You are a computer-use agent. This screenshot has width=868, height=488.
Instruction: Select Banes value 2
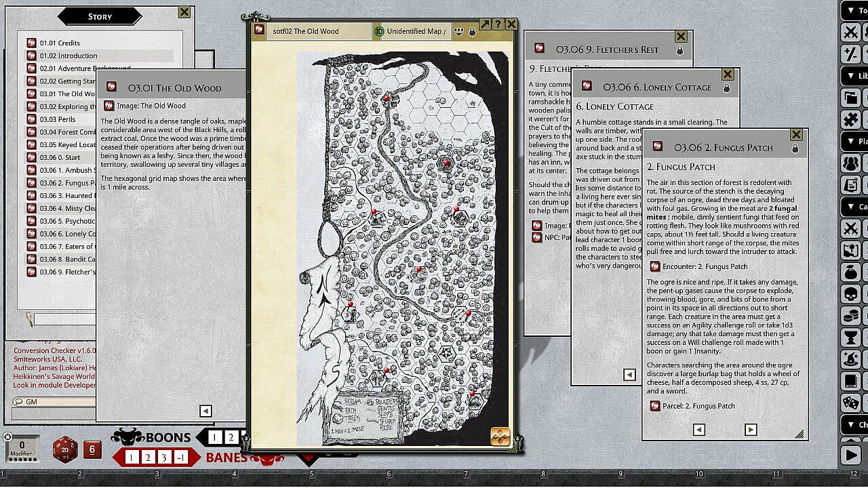tap(148, 457)
